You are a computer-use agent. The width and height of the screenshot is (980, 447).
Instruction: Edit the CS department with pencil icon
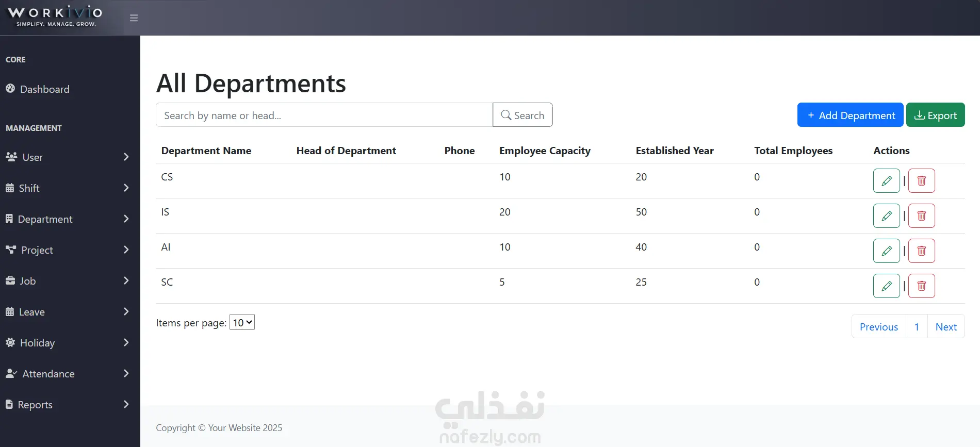[x=886, y=181]
